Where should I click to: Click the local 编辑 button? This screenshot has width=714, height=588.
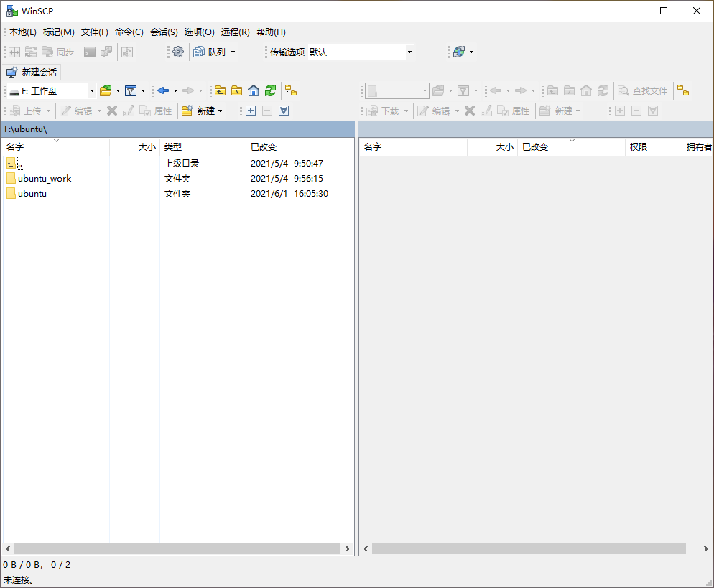pyautogui.click(x=76, y=111)
